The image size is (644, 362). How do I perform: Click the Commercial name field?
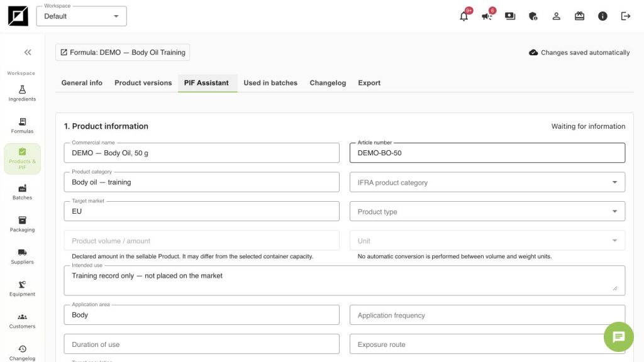coord(201,153)
